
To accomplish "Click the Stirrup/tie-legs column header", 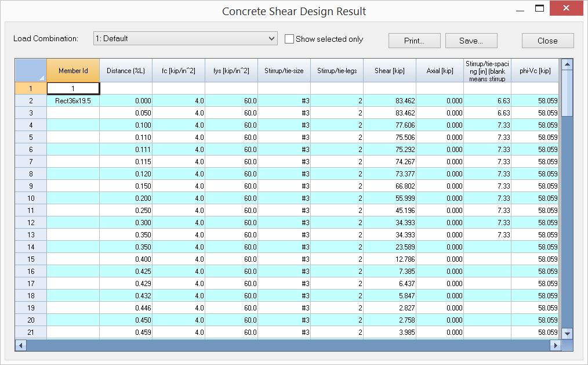I will click(x=336, y=70).
